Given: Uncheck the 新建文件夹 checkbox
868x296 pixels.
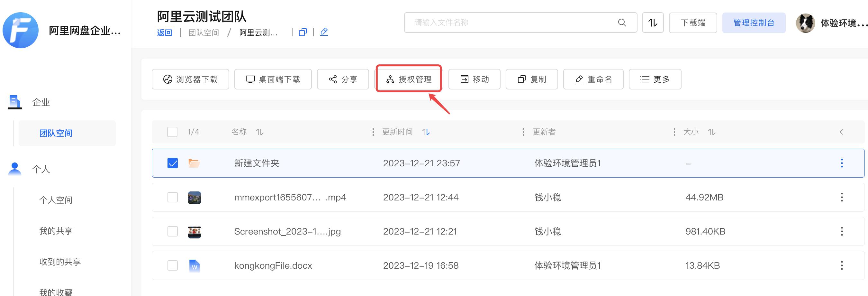Looking at the screenshot, I should (173, 163).
